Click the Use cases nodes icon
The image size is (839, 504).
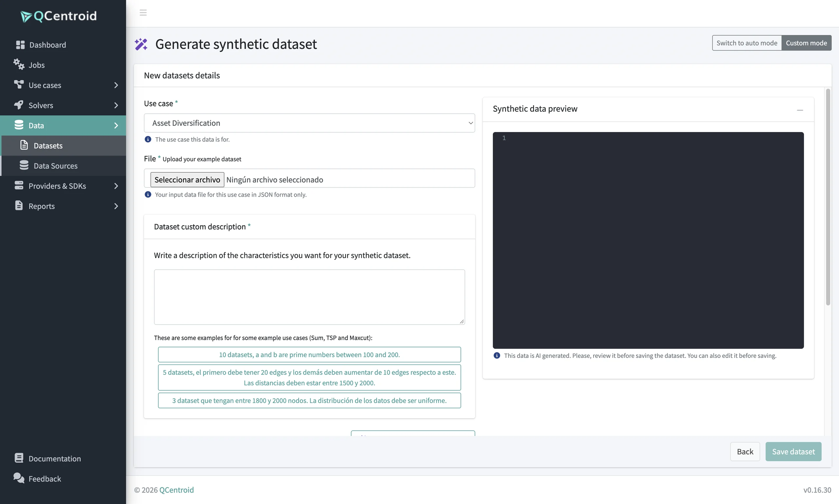[19, 85]
